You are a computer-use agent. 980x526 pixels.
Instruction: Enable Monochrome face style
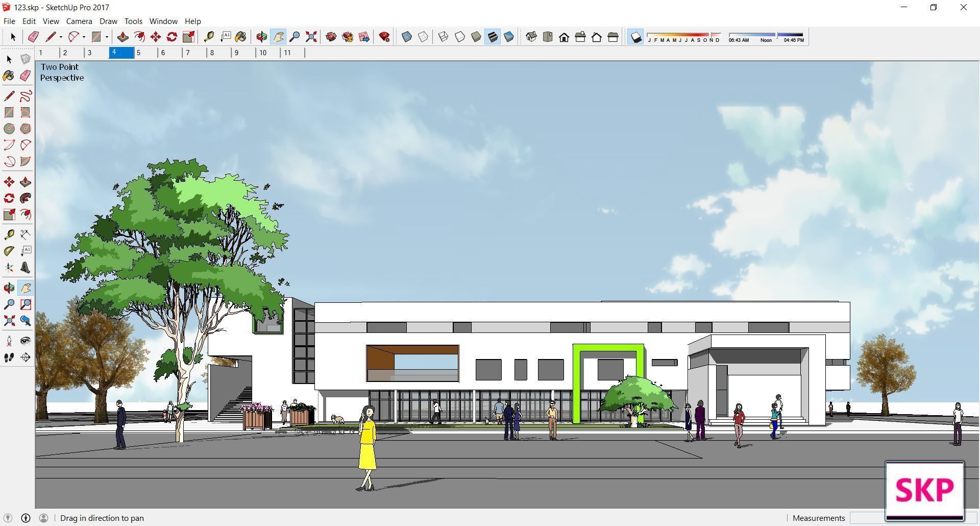509,37
